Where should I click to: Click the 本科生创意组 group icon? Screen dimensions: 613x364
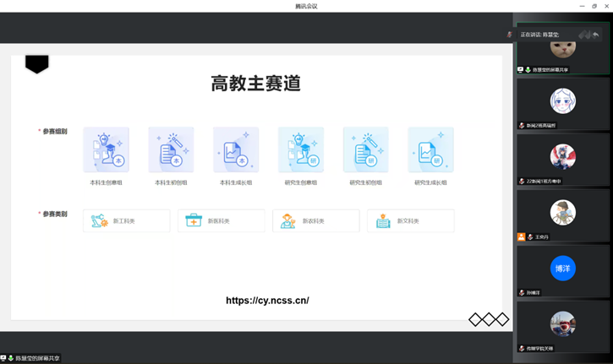pyautogui.click(x=107, y=150)
